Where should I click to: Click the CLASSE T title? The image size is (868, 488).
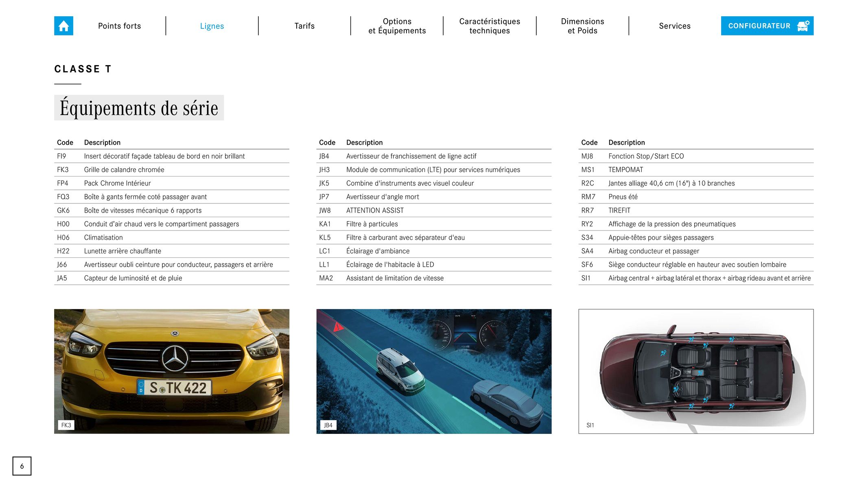[x=83, y=69]
